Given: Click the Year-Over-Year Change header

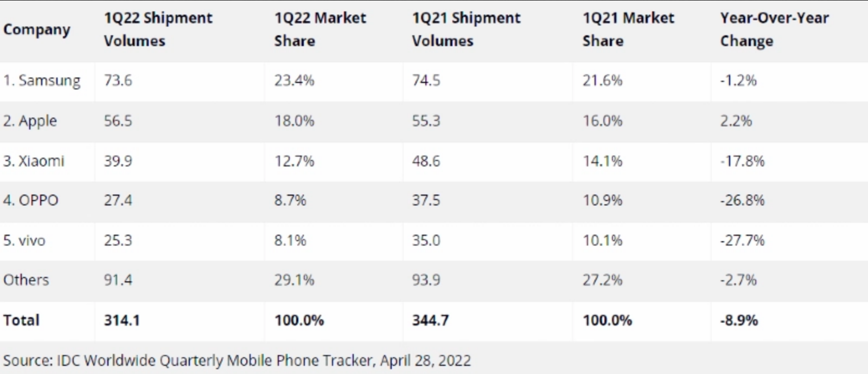Looking at the screenshot, I should (x=774, y=29).
